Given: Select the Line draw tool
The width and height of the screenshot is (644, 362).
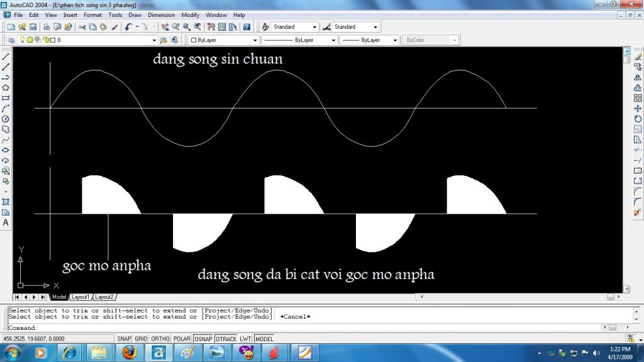Looking at the screenshot, I should [6, 56].
